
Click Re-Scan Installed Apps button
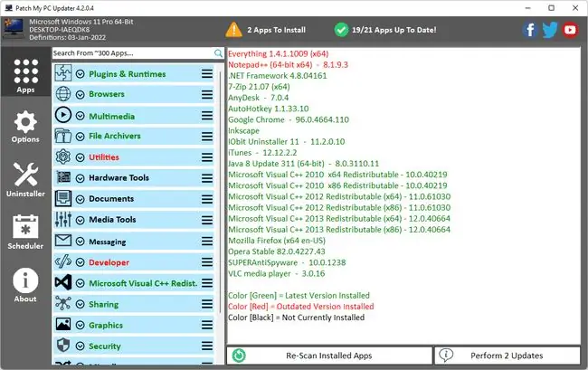[329, 356]
